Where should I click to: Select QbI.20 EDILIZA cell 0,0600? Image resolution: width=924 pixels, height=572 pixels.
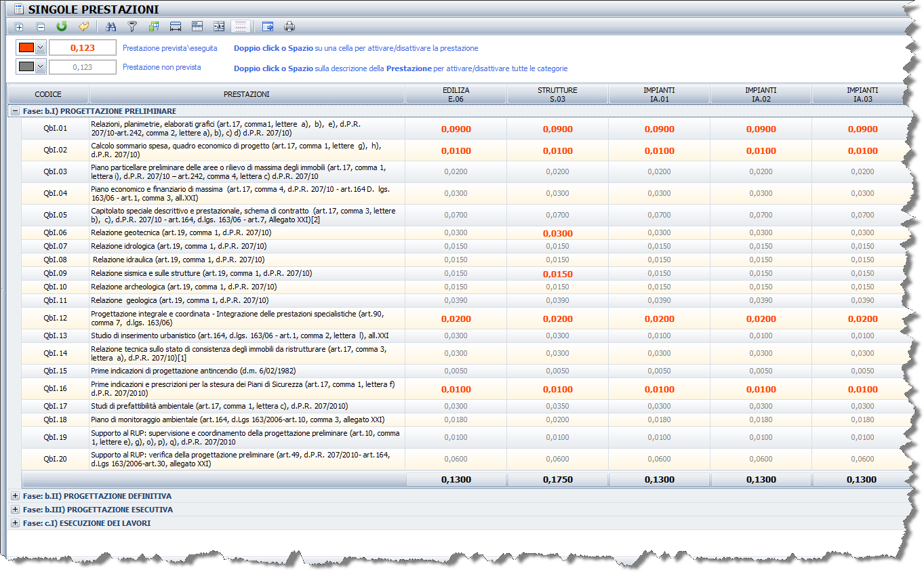click(456, 459)
